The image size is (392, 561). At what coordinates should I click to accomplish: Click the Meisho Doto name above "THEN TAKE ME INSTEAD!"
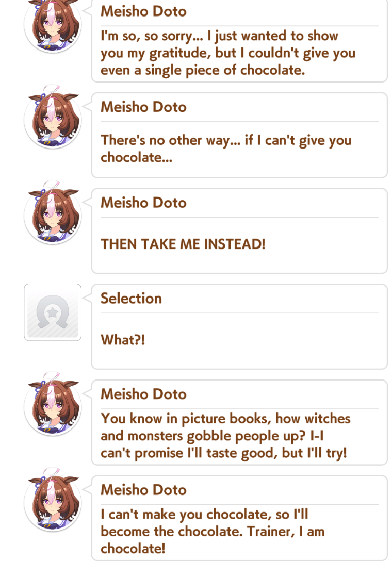coord(143,203)
